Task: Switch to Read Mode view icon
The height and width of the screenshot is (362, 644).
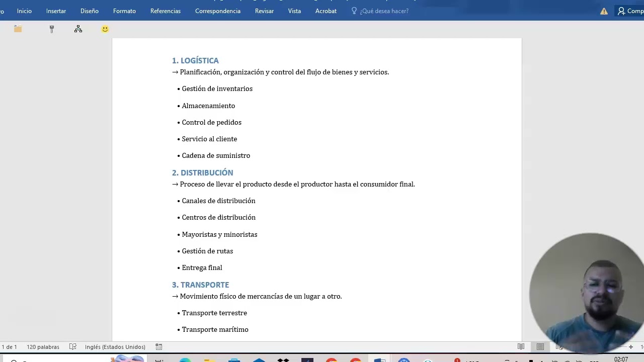Action: (521, 347)
